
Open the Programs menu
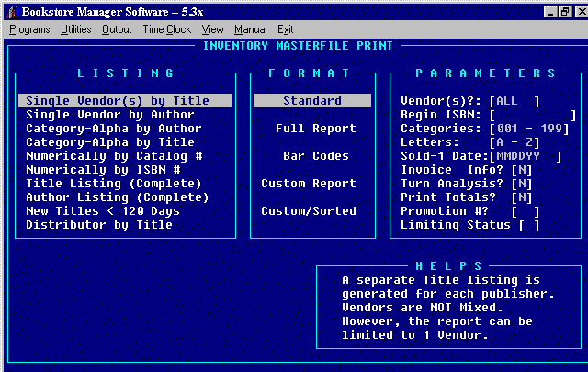coord(29,29)
